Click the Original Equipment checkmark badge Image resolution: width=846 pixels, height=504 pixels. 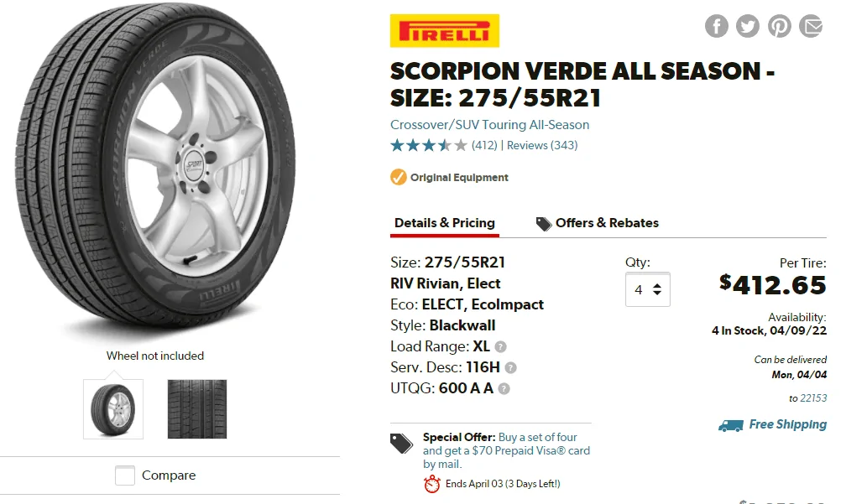tap(399, 177)
